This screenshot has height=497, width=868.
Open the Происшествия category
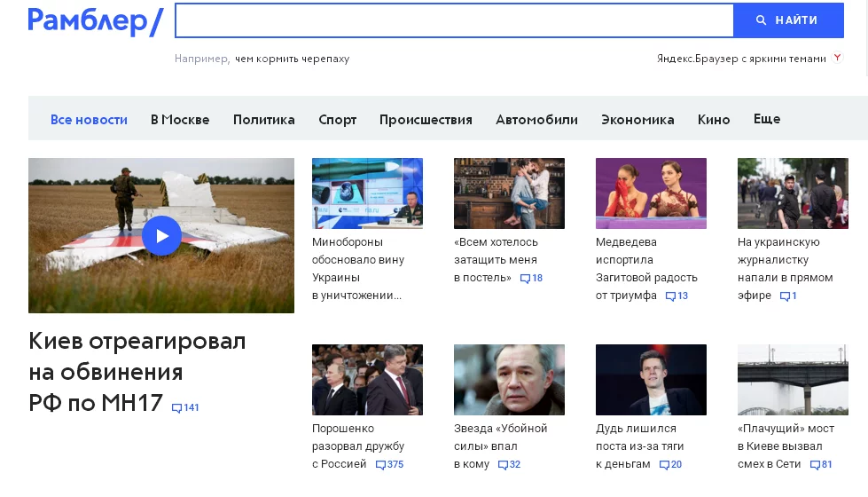426,120
